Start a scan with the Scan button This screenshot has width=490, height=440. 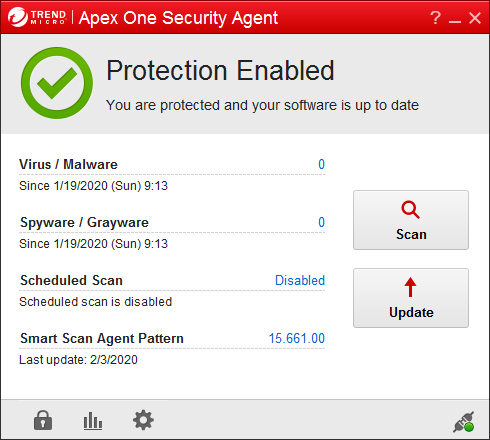click(x=411, y=220)
